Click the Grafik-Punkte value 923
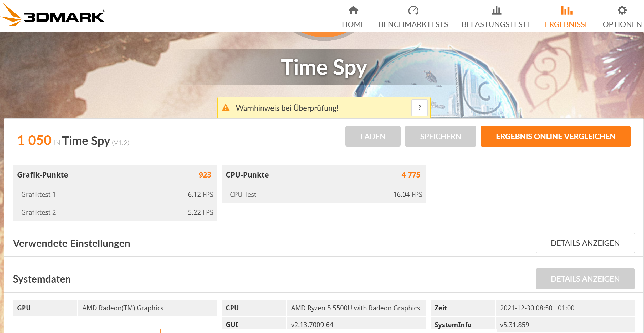 point(205,175)
